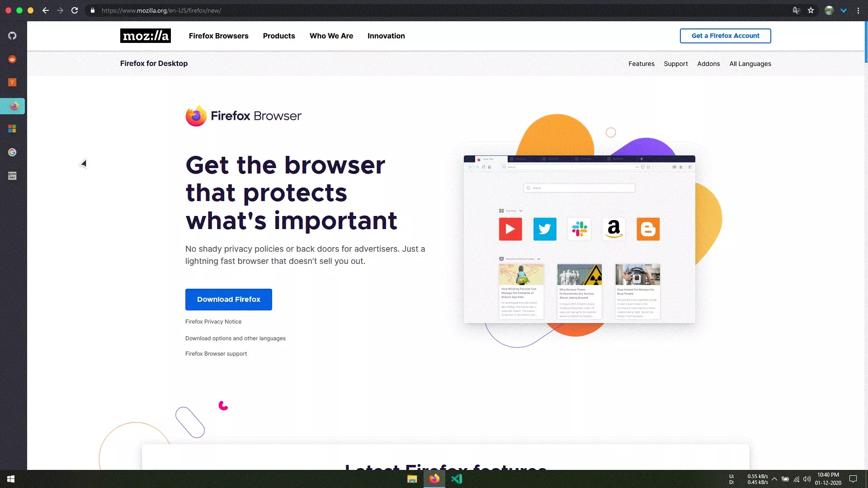Launch Hacker News sidebar shortcut
Viewport: 868px width, 488px height.
[x=12, y=82]
